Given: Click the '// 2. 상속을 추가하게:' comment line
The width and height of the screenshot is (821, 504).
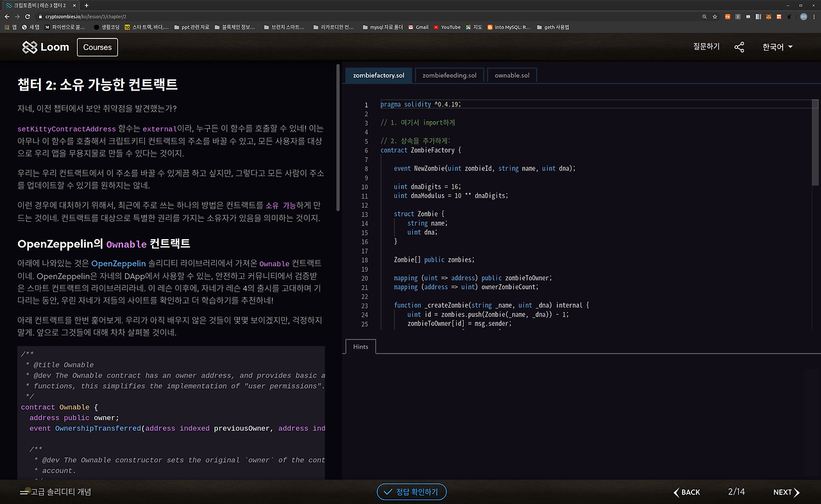Looking at the screenshot, I should tap(416, 141).
